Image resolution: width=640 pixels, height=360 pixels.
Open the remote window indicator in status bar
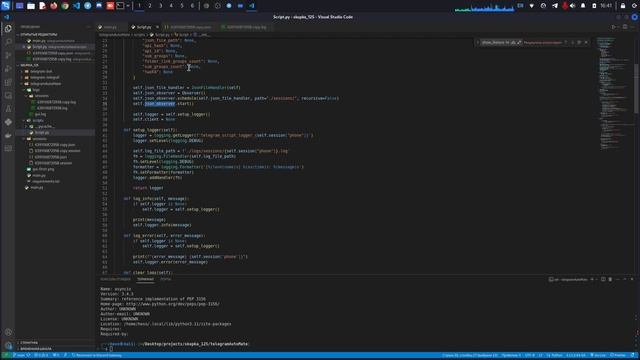6,356
